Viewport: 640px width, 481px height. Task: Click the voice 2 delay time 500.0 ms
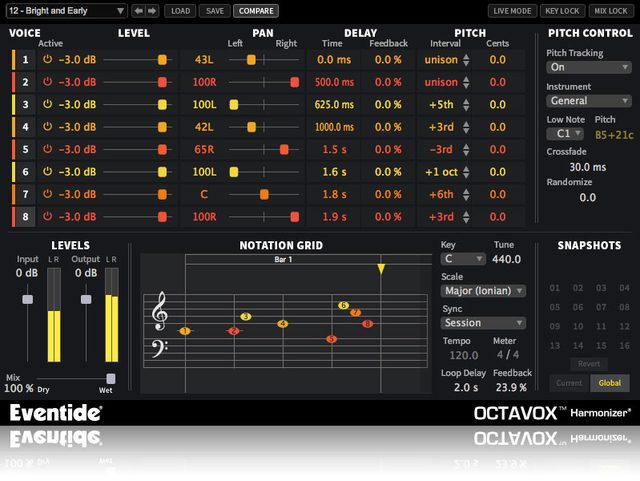click(334, 82)
